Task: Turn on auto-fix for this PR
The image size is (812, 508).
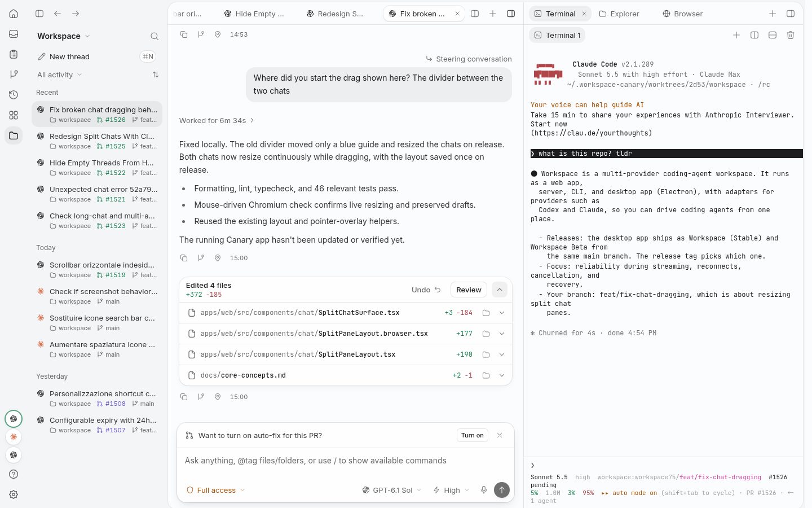Action: [x=473, y=435]
